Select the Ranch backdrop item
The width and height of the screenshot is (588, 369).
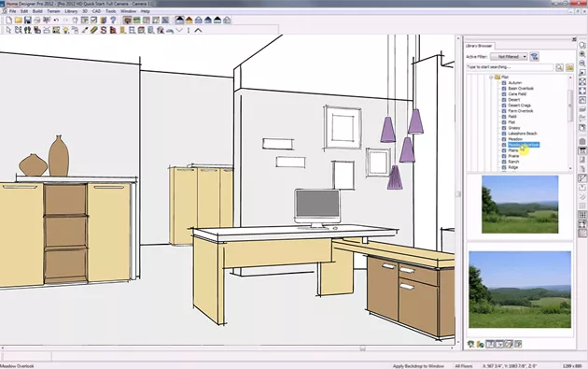513,162
